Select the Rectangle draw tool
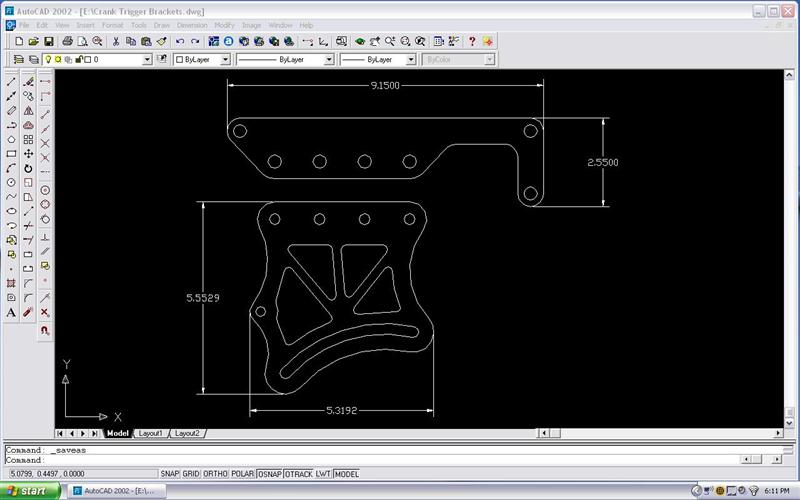This screenshot has width=800, height=500. click(x=11, y=153)
